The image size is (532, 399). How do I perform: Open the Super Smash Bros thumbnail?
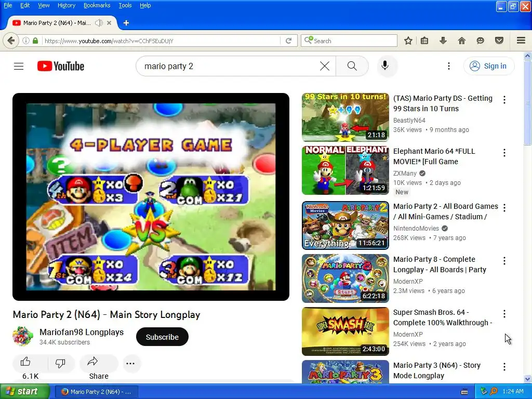coord(345,331)
